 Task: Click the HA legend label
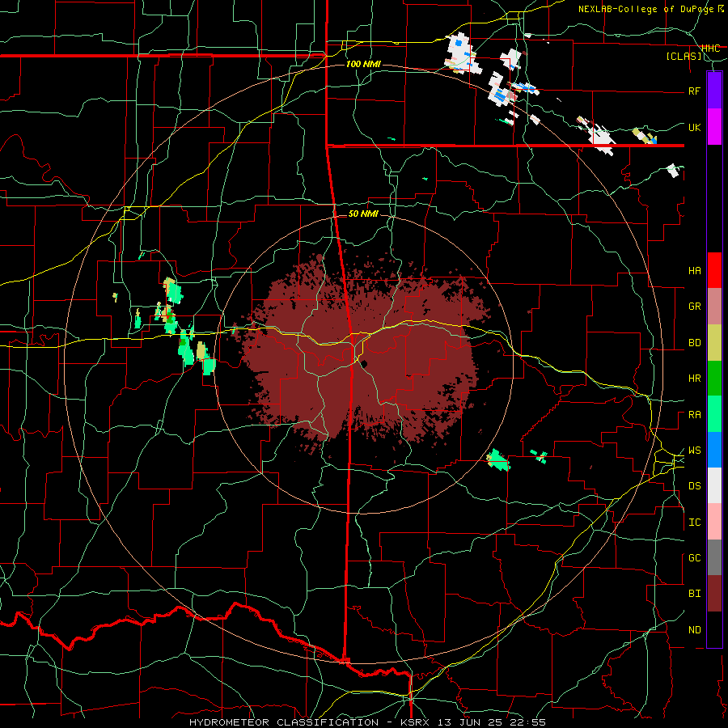[x=694, y=271]
